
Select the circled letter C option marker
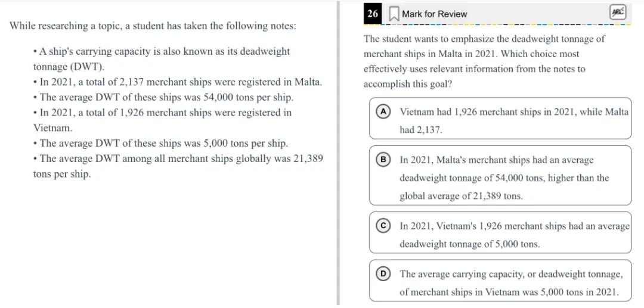(x=383, y=226)
